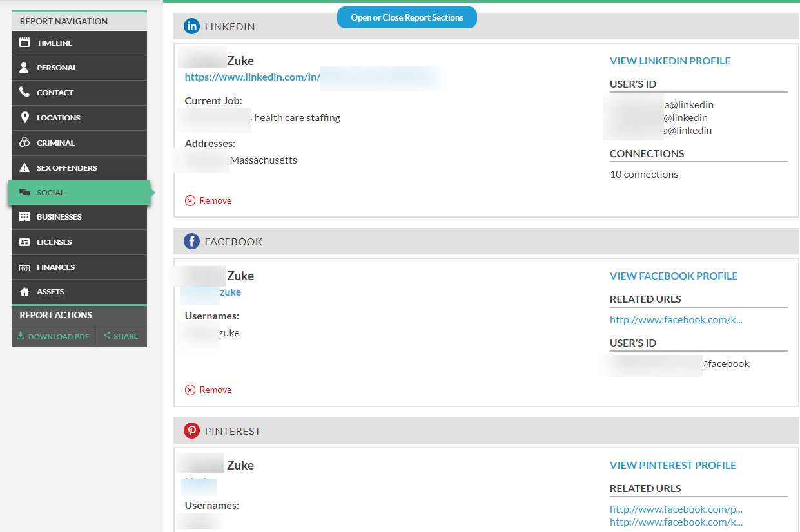Click the Personal person icon
Image resolution: width=800 pixels, height=532 pixels.
(x=24, y=68)
